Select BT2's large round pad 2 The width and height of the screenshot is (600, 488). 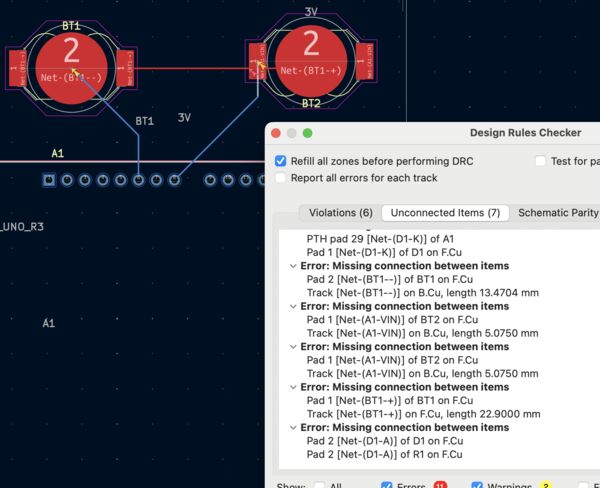[x=311, y=61]
